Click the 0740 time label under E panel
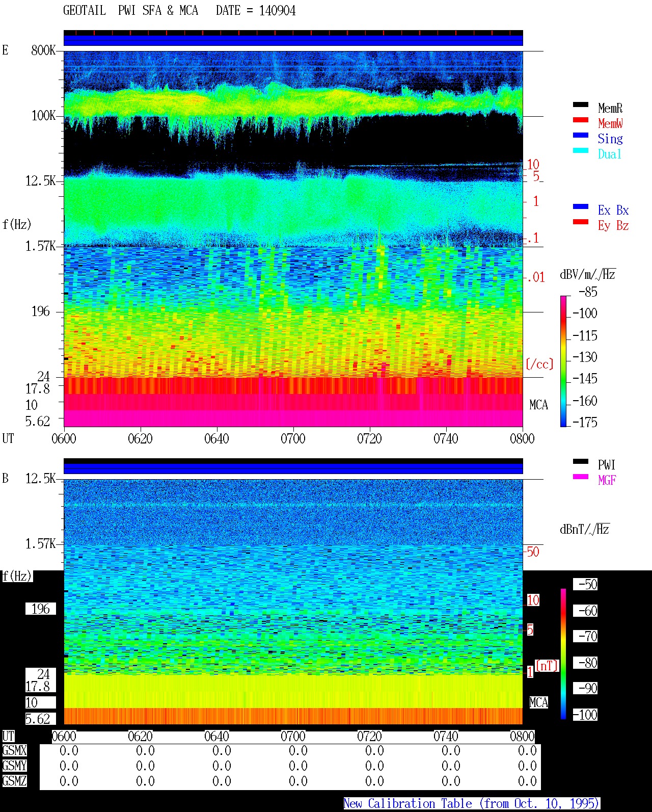 point(446,438)
